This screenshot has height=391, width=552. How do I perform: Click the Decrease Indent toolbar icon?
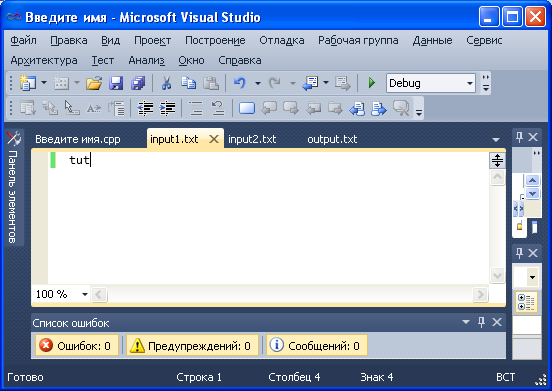click(145, 108)
